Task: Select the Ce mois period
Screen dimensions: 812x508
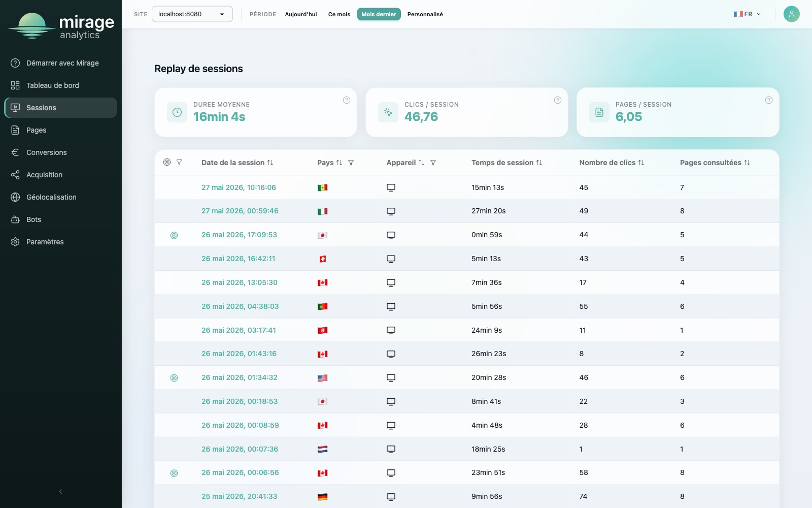Action: pyautogui.click(x=339, y=14)
